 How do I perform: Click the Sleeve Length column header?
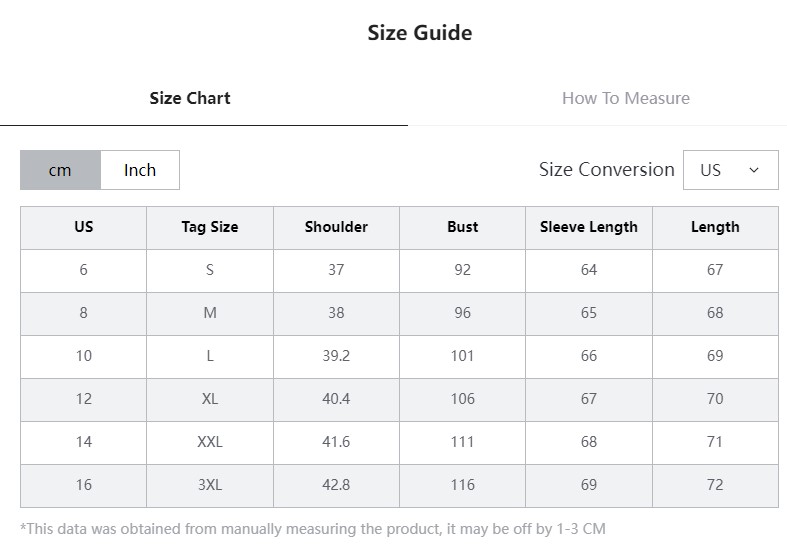[589, 227]
